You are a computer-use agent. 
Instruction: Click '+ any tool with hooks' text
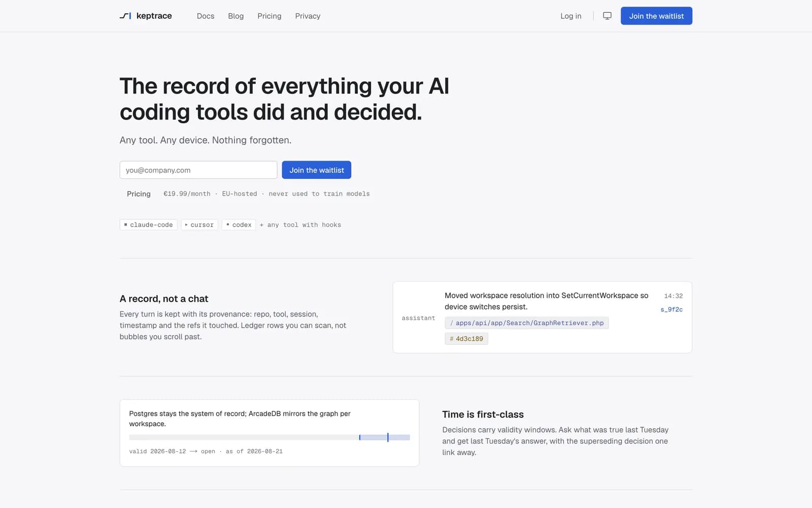(x=300, y=225)
